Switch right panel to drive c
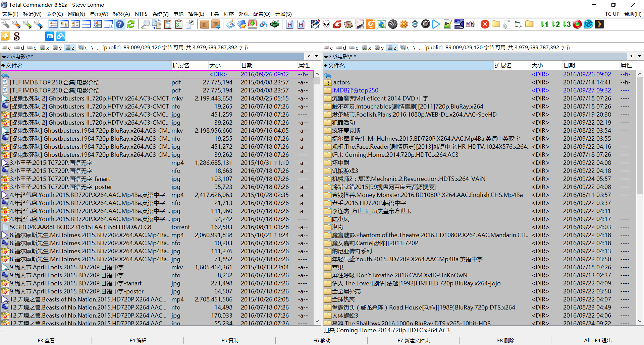The height and width of the screenshot is (345, 644). pyautogui.click(x=328, y=48)
